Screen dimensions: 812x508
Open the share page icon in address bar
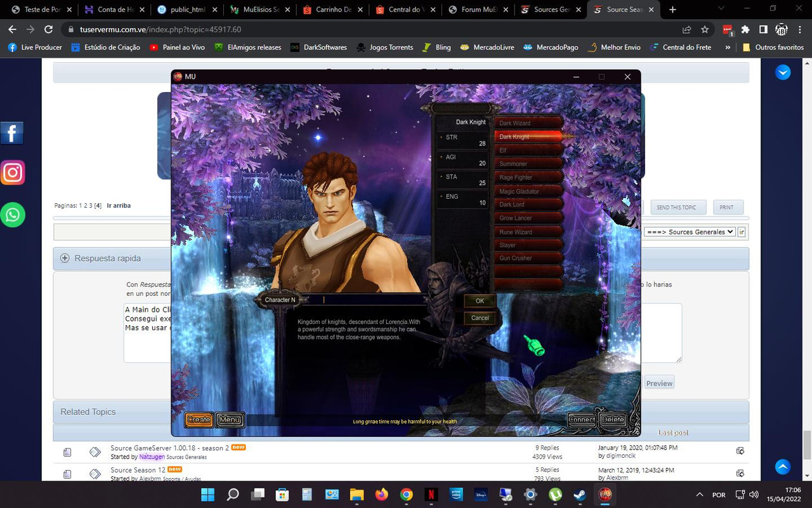tap(687, 29)
